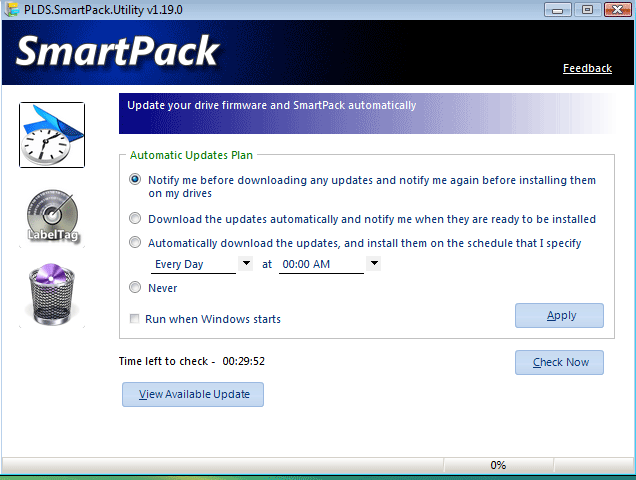Screen dimensions: 636x480
Task: Minimize the SmartPack Utility window
Action: [x=557, y=10]
